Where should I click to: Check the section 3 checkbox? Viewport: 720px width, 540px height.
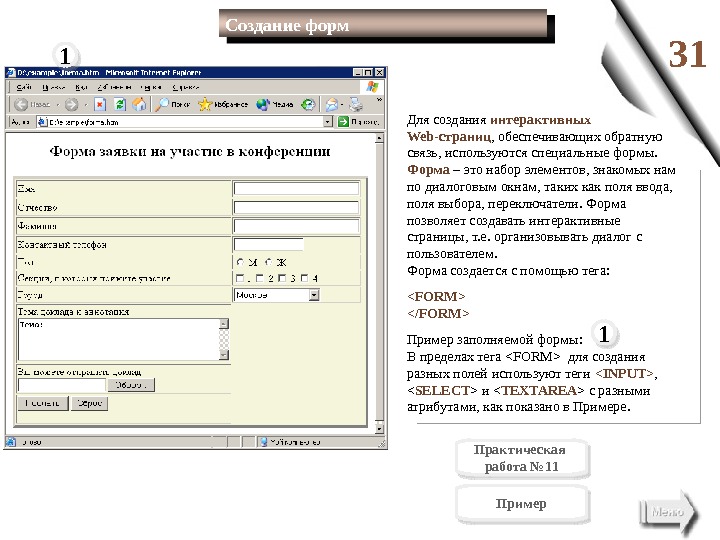tap(282, 278)
